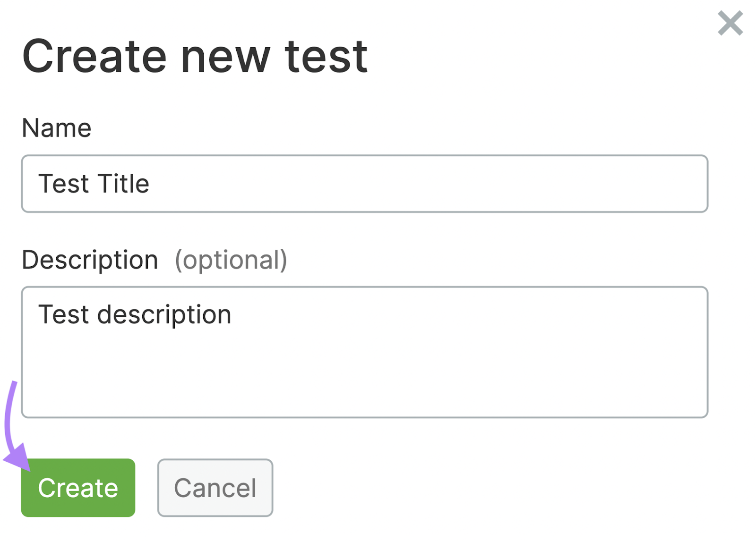
Task: Click the X in the top right corner
Action: coord(730,24)
